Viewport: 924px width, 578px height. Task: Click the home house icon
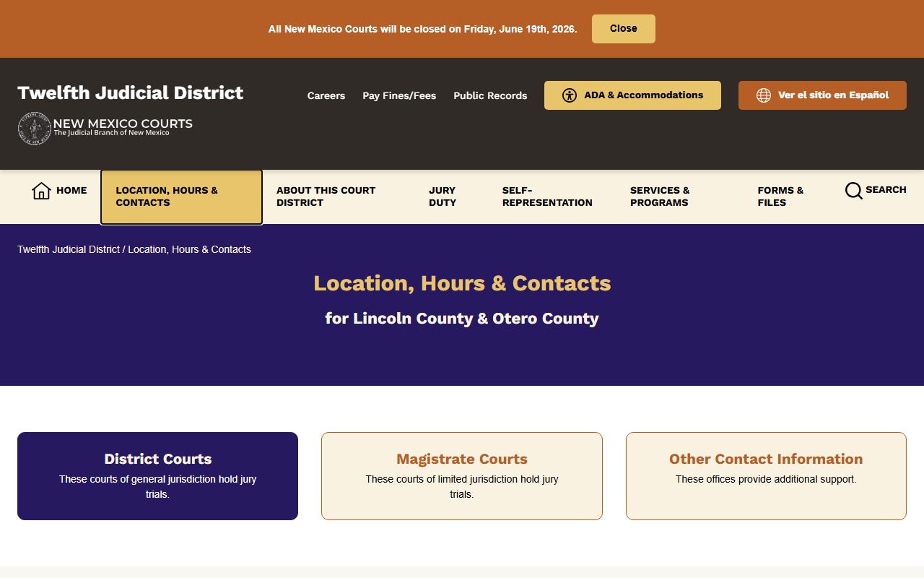coord(41,191)
